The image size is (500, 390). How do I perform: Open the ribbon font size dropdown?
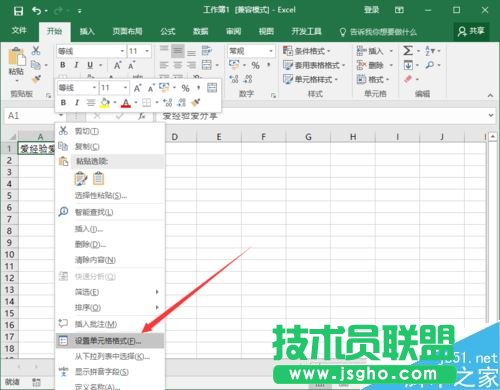tap(147, 51)
